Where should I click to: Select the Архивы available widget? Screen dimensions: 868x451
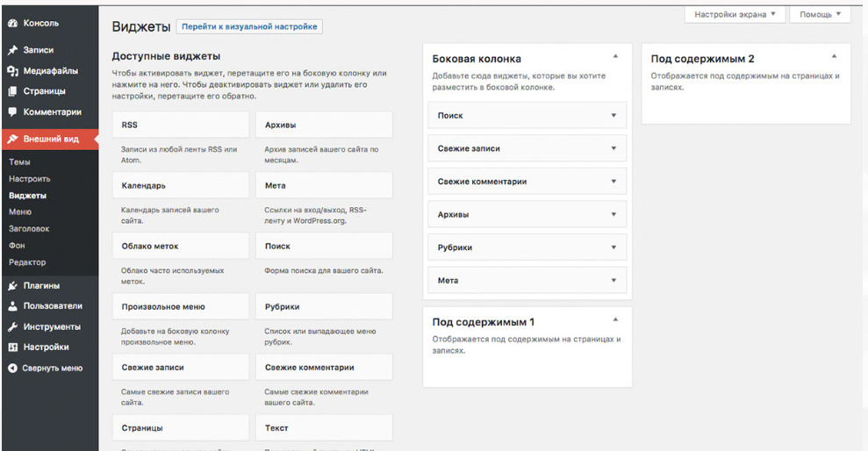[324, 125]
